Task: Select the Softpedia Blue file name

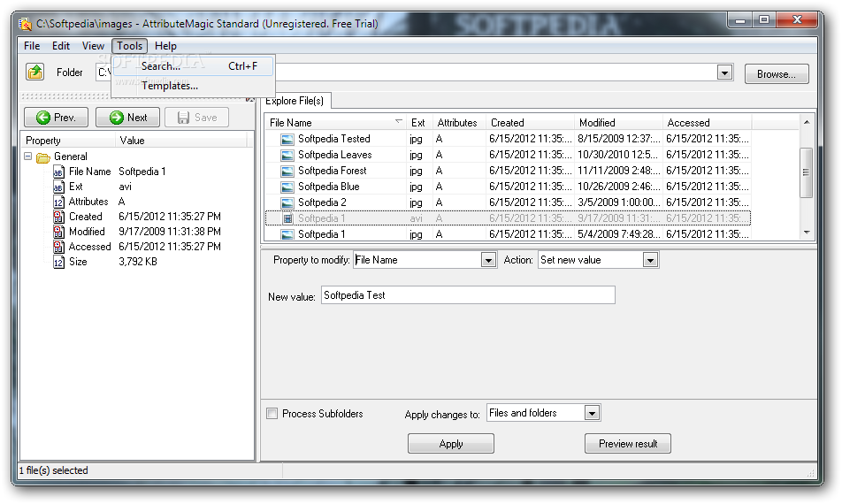Action: [x=329, y=187]
